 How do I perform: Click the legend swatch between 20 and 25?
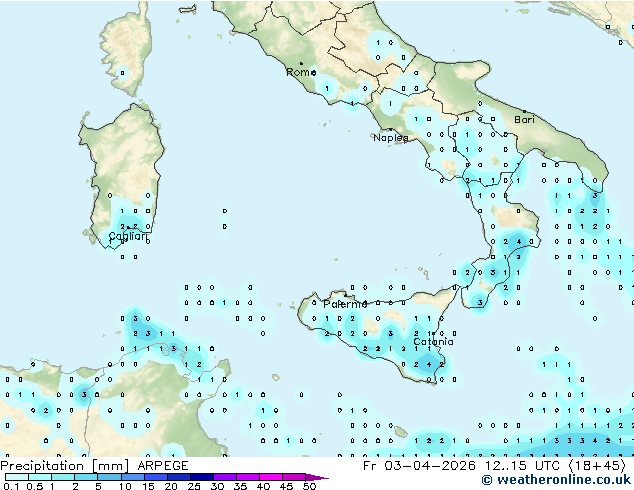[178, 477]
